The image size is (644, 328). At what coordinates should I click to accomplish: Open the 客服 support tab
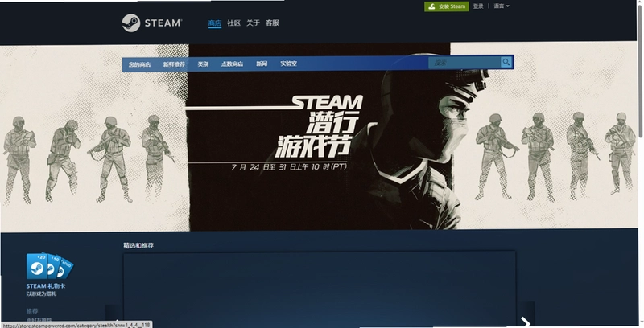click(272, 23)
